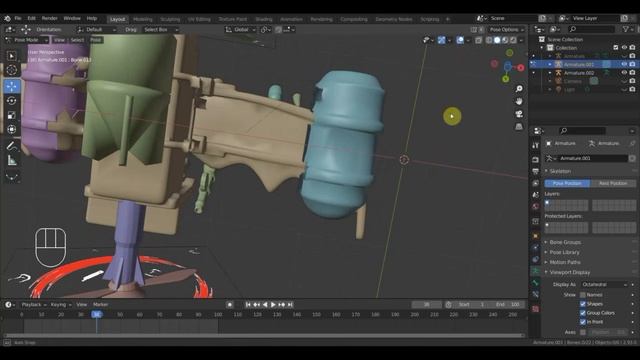Switch to the Sculpting workspace tab
Image resolution: width=640 pixels, height=360 pixels.
170,19
